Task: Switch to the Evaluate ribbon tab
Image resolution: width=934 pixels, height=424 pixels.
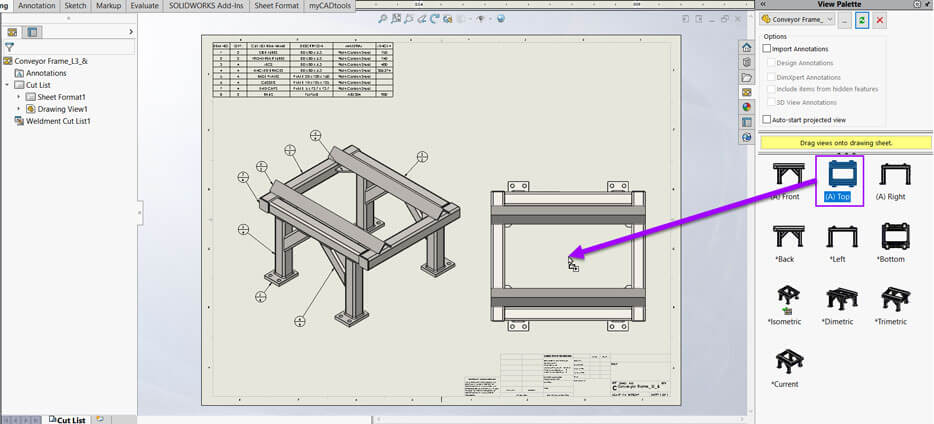Action: tap(145, 5)
